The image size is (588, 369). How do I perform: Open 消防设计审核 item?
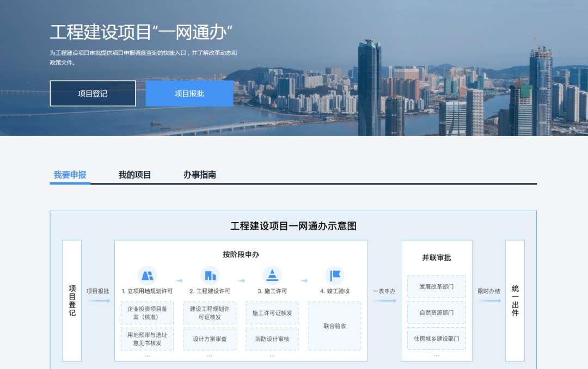click(272, 339)
